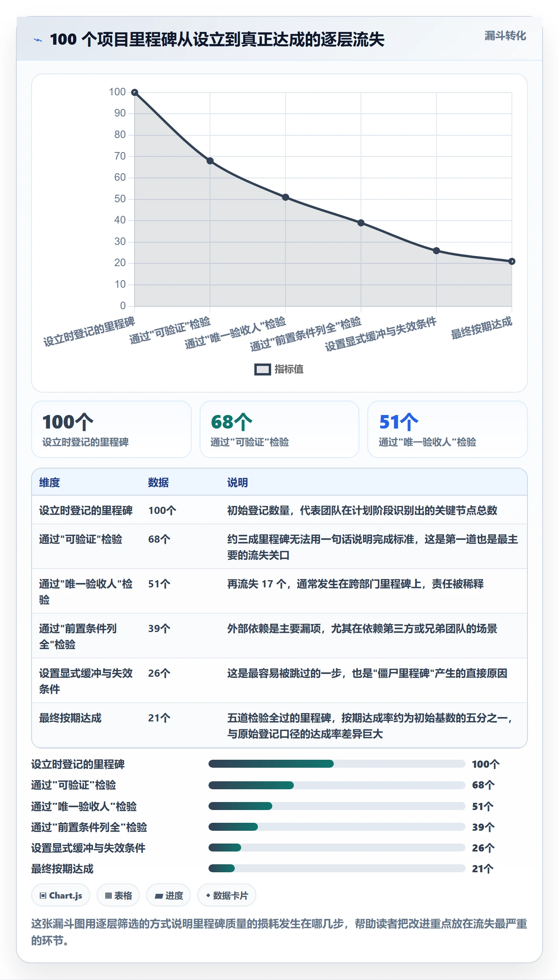Click the progress bar for 通过"可验证"检验
559x980 pixels.
[337, 785]
